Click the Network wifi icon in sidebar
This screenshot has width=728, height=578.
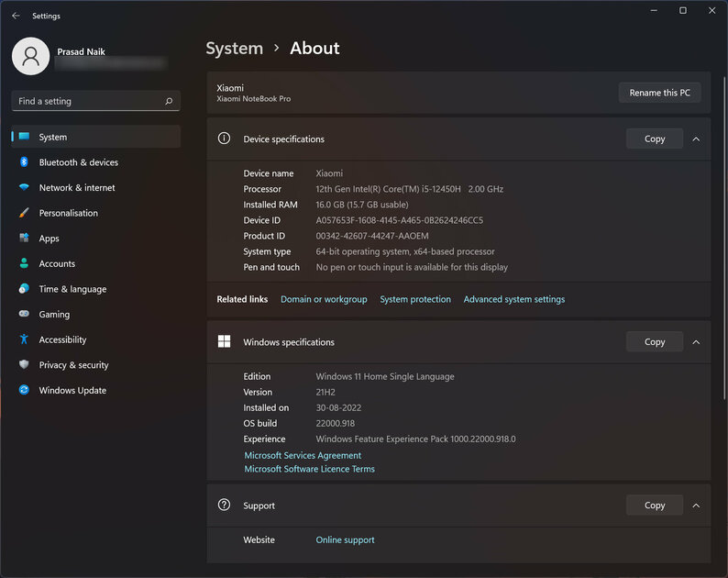(x=24, y=187)
